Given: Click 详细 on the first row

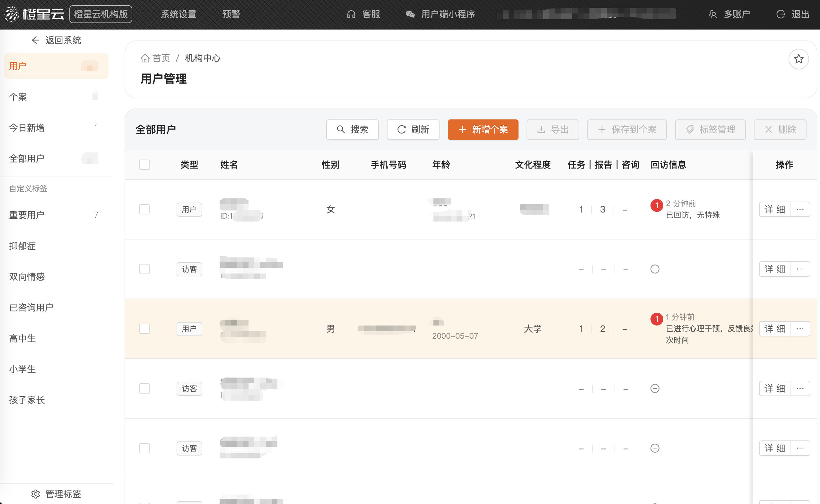Looking at the screenshot, I should click(774, 209).
